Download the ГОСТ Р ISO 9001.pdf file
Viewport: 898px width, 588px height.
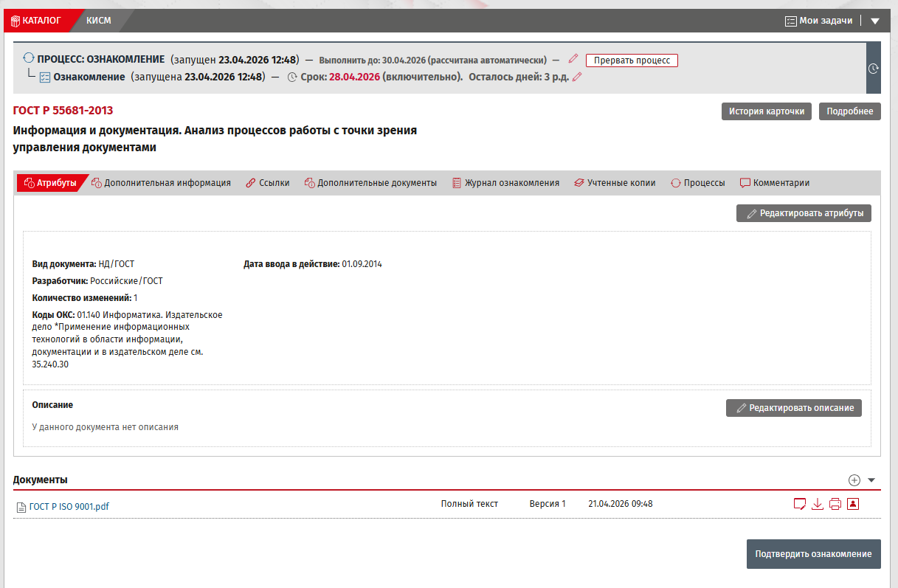coord(817,505)
